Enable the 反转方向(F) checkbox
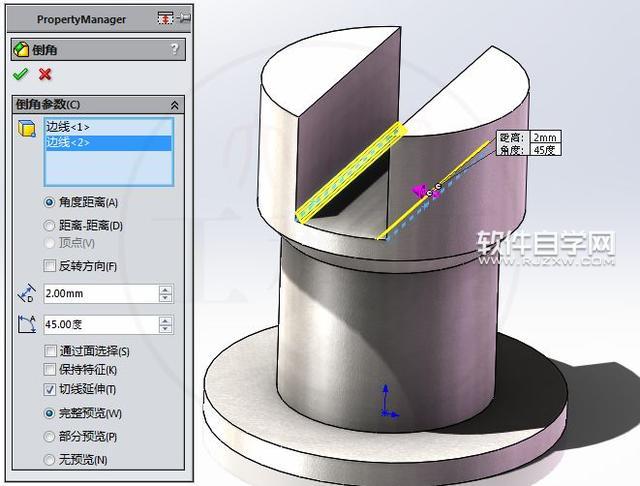 pyautogui.click(x=49, y=266)
